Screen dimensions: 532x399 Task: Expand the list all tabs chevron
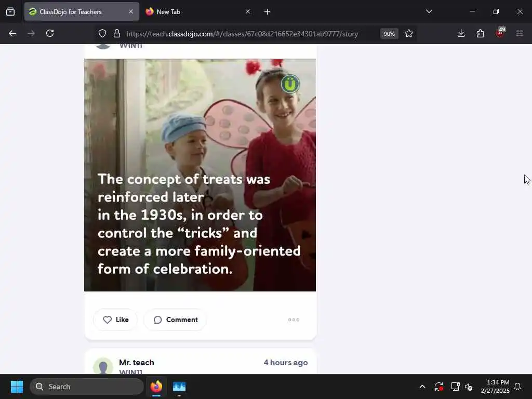pos(429,11)
